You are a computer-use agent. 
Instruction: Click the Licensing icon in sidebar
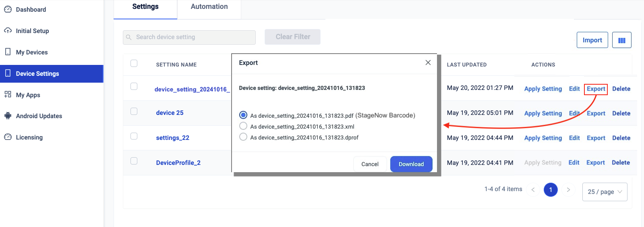pos(8,137)
